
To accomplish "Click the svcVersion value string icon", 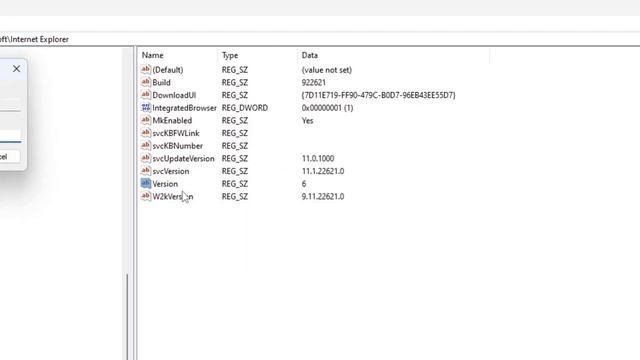I will point(146,171).
